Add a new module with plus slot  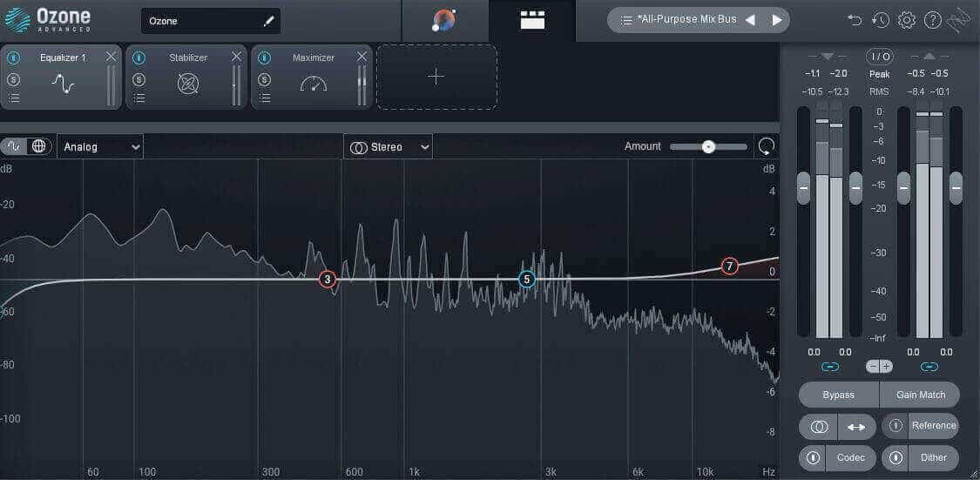pyautogui.click(x=436, y=77)
